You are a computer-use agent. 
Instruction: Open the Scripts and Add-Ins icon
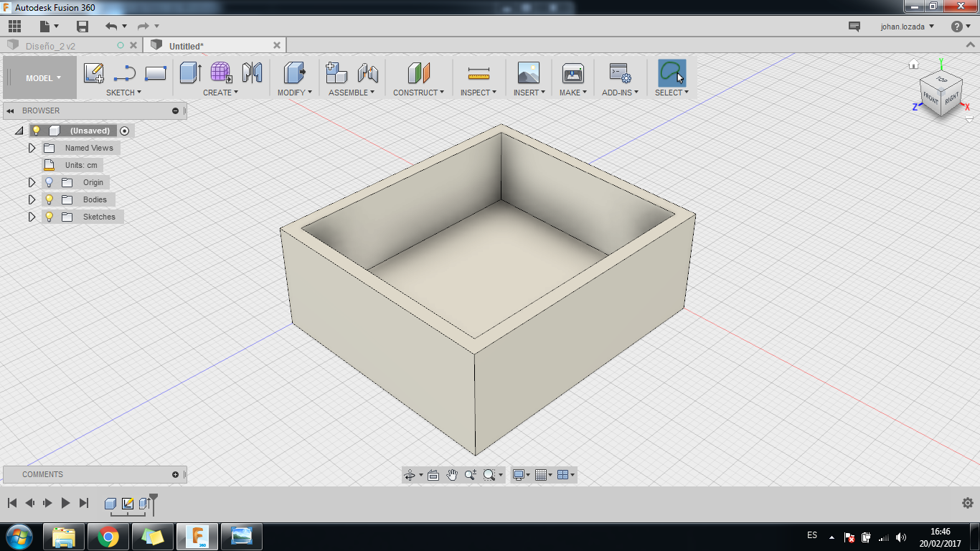click(x=620, y=73)
